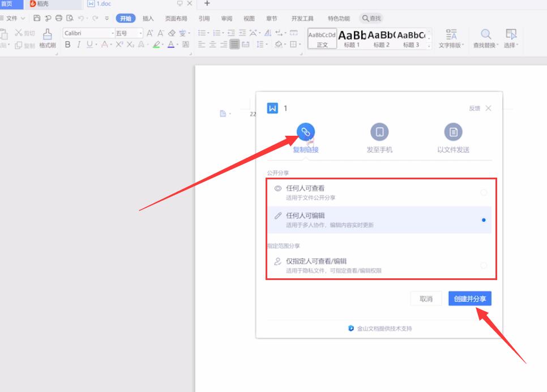The width and height of the screenshot is (547, 392).
Task: Open Print Preview from quick toolbar
Action: tap(70, 18)
